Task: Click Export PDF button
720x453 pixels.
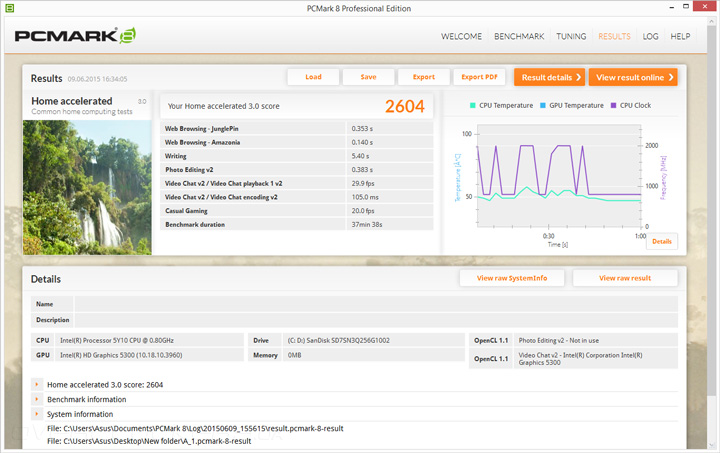Action: coord(479,77)
